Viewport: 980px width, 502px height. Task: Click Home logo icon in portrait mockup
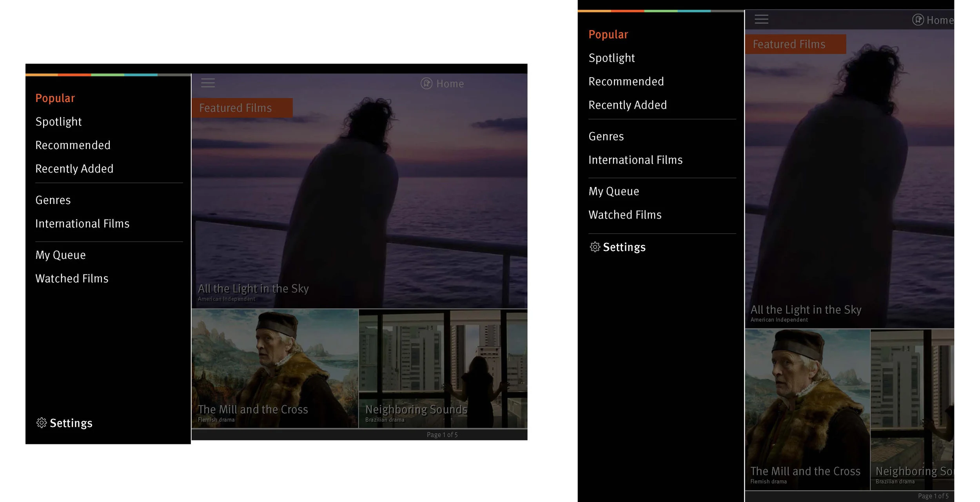(x=918, y=20)
